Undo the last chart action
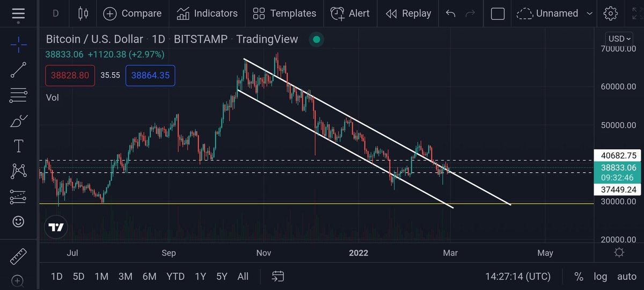Viewport: 644px width, 290px height. tap(451, 13)
